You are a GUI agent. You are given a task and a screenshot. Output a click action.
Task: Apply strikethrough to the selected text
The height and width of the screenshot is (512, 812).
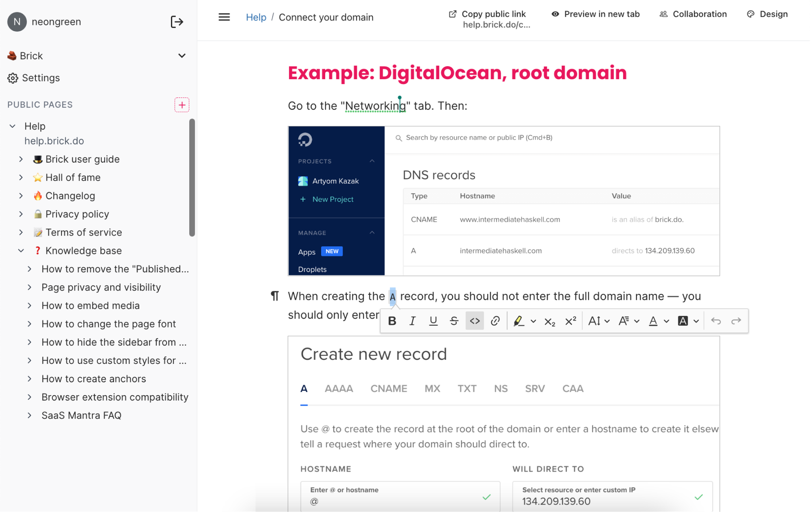[x=454, y=321]
